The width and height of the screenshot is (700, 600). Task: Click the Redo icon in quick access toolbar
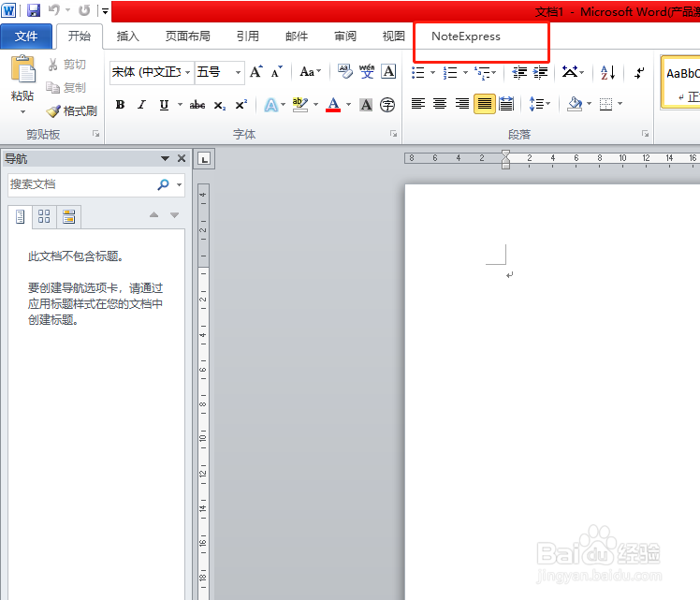click(84, 9)
